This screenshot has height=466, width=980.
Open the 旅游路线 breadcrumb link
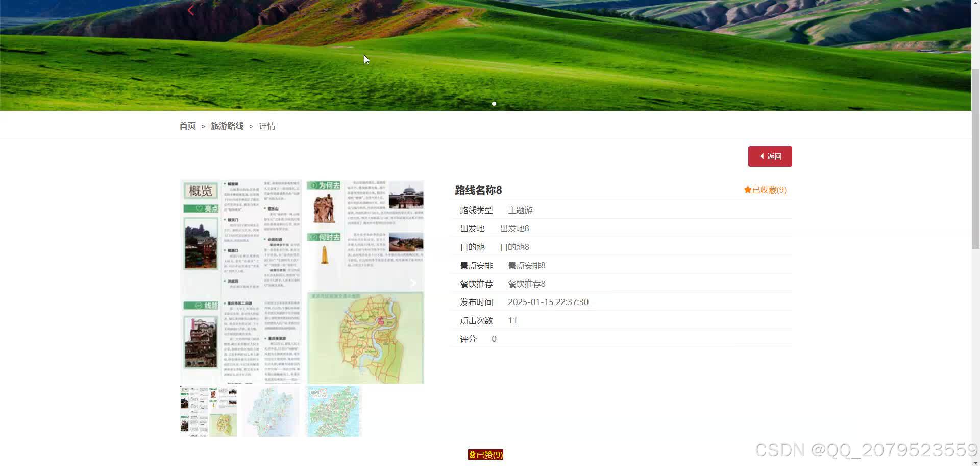coord(227,126)
